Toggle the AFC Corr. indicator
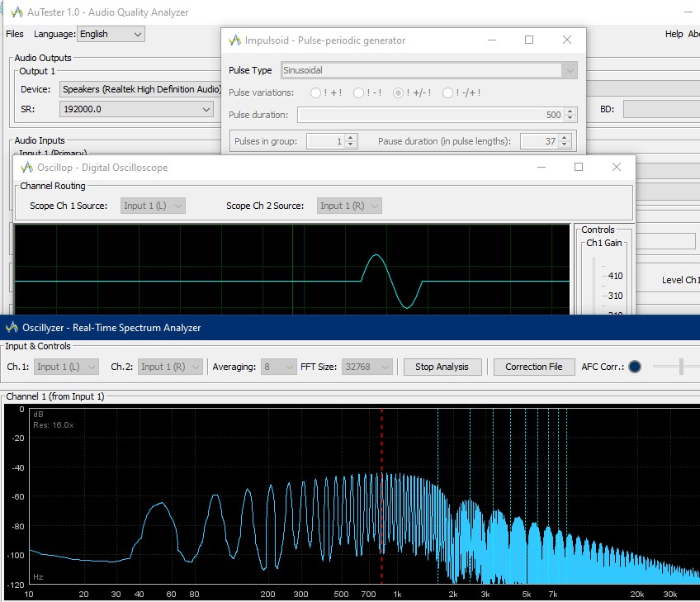This screenshot has height=602, width=700. tap(634, 367)
